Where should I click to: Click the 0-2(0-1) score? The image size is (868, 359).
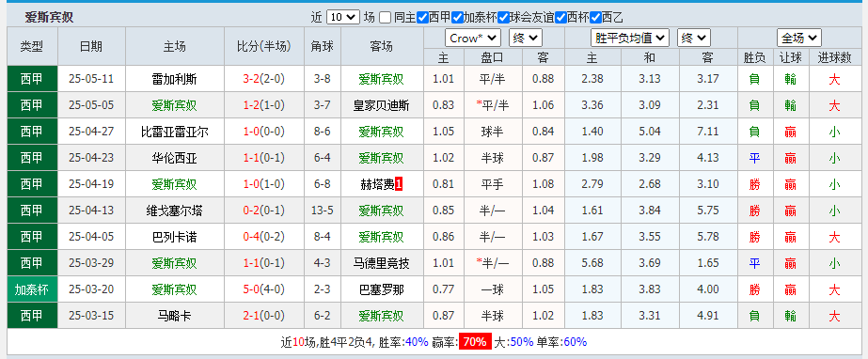(264, 211)
